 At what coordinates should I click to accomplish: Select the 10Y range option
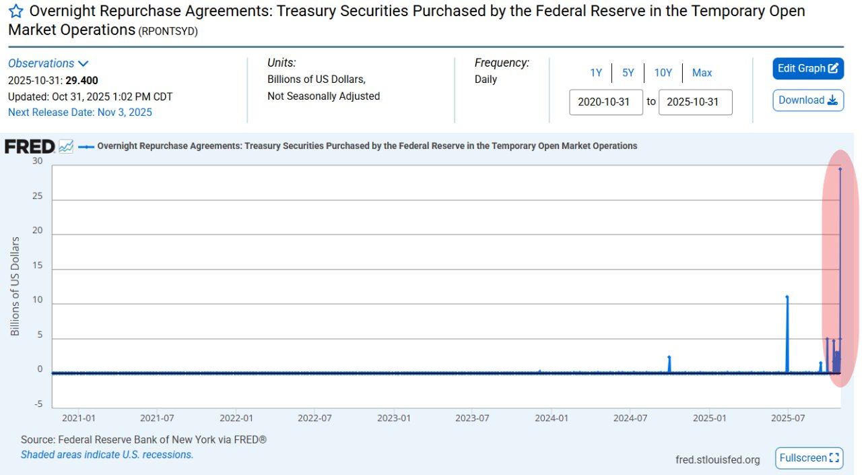(663, 72)
